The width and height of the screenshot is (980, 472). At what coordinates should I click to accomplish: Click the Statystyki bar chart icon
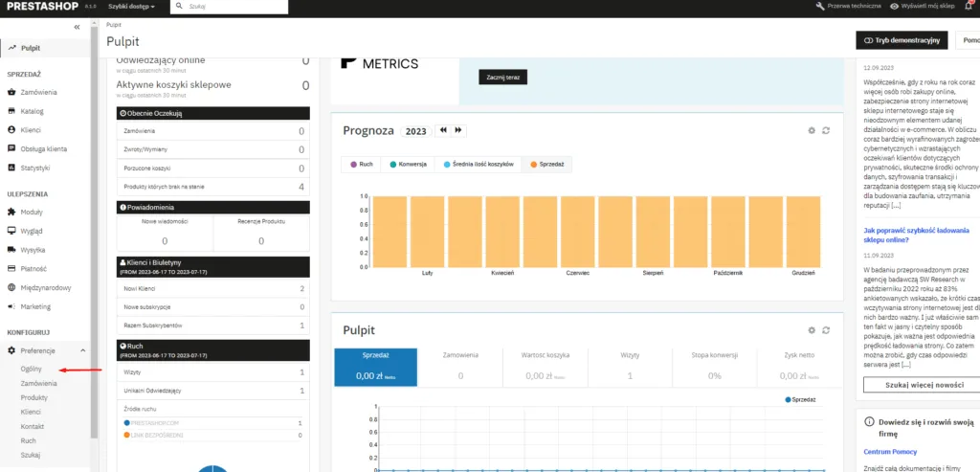[x=11, y=168]
